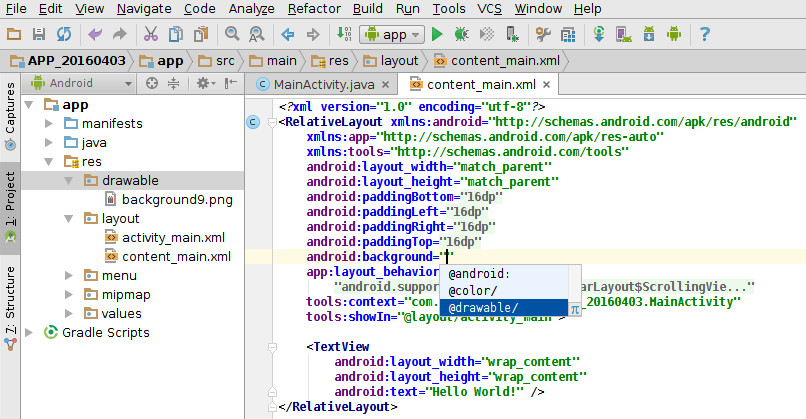The height and width of the screenshot is (419, 806).
Task: Fold the TextView tag in editor gutter
Action: coord(272,347)
